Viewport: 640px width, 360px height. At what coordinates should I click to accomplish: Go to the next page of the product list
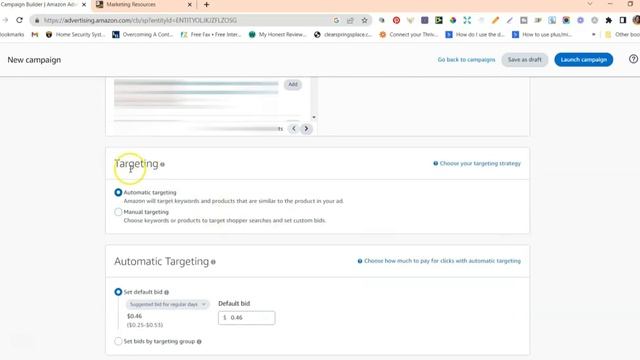tap(306, 129)
